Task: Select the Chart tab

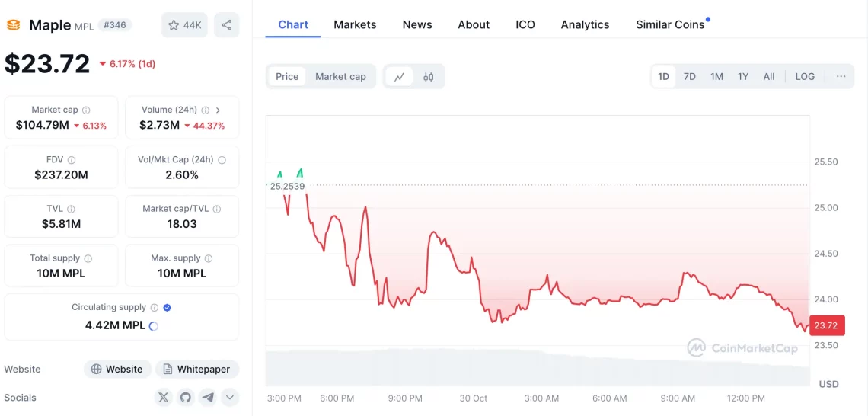Action: tap(293, 25)
